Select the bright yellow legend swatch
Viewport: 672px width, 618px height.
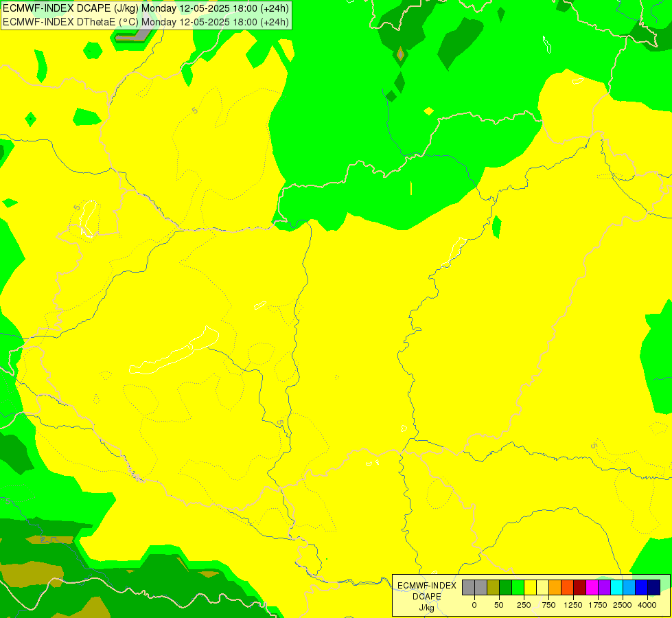coord(530,588)
